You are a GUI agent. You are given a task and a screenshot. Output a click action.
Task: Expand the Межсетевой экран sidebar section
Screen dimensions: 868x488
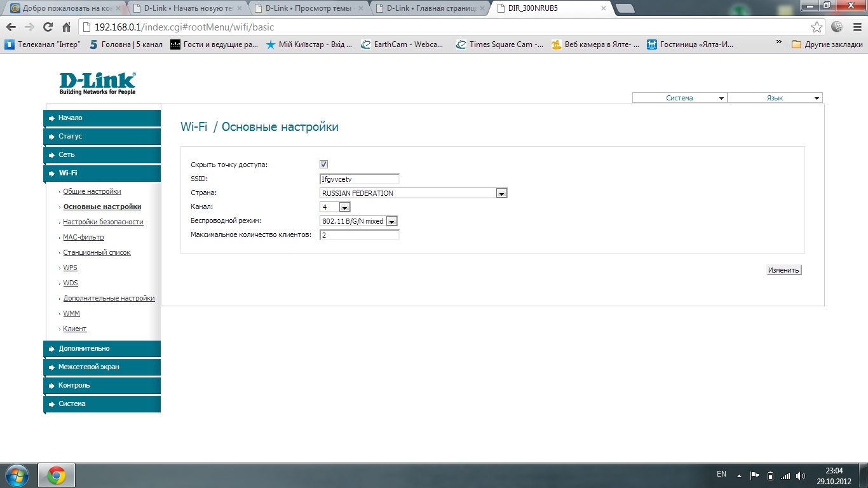pyautogui.click(x=102, y=367)
